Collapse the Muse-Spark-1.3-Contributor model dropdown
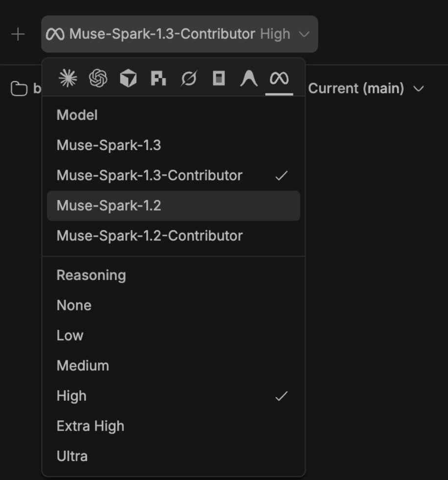 [x=179, y=34]
